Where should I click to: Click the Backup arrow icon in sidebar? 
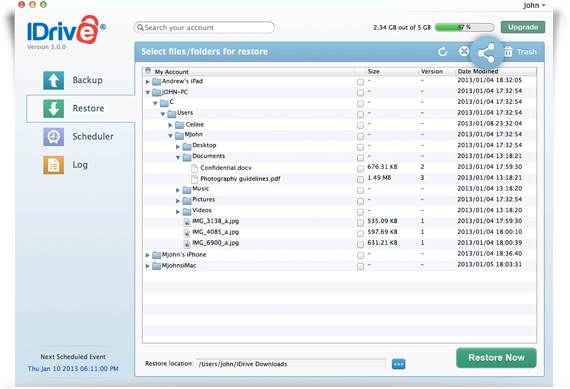53,80
